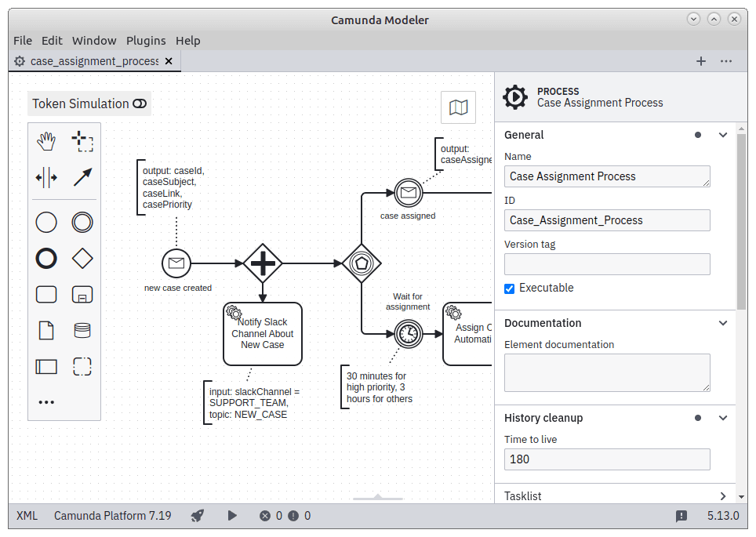Uncheck the Executable checkbox

tap(509, 288)
